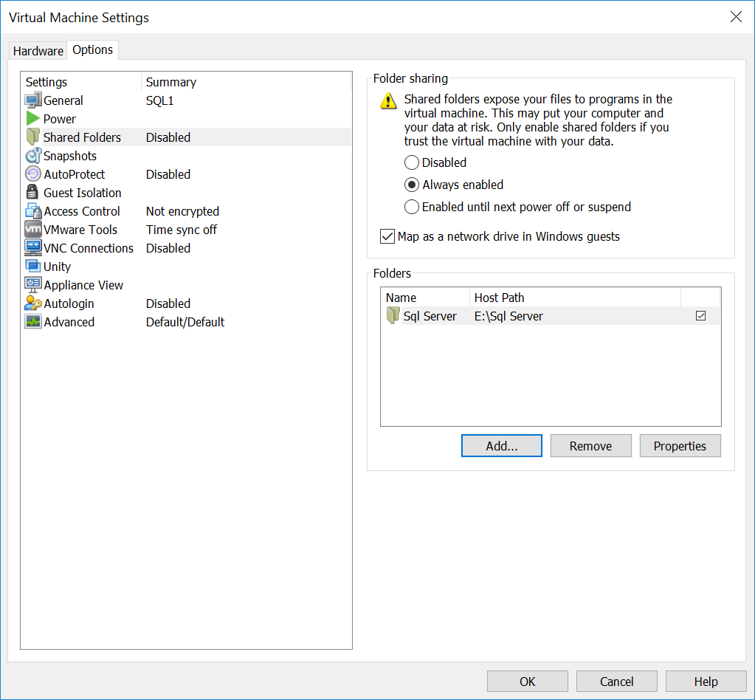This screenshot has height=700, width=755.
Task: Click the yellow warning triangle icon
Action: pos(388,101)
